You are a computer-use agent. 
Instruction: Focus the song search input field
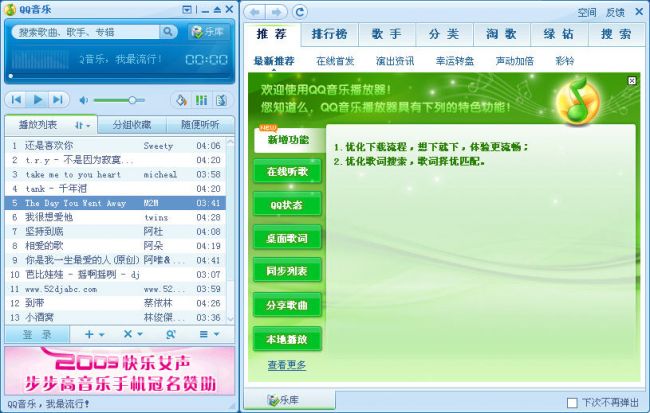tap(86, 32)
